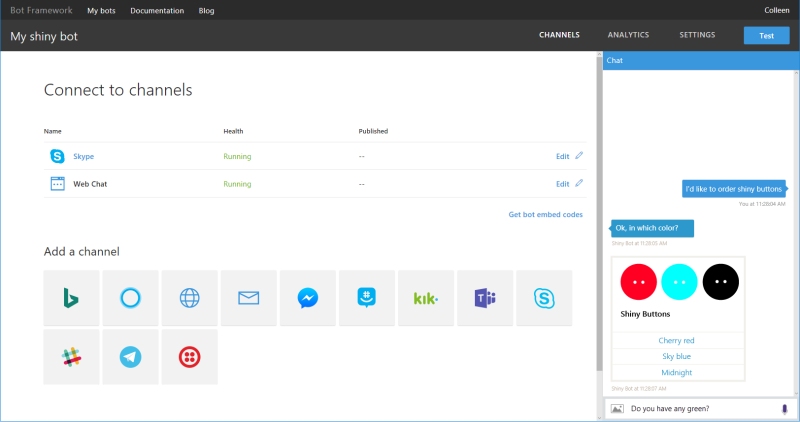Viewport: 800px width, 422px height.
Task: Click 'I'd like to order shiny buttons' message
Action: [x=734, y=189]
